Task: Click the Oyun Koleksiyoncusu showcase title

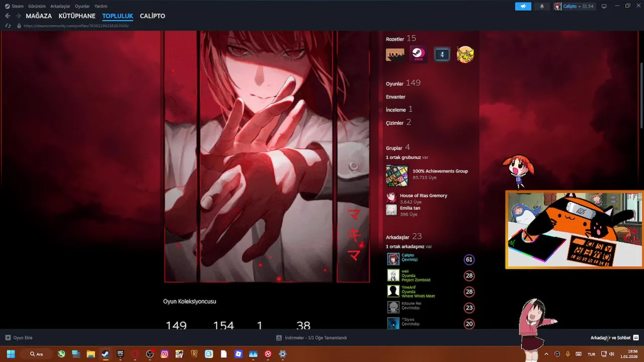Action: [190, 301]
